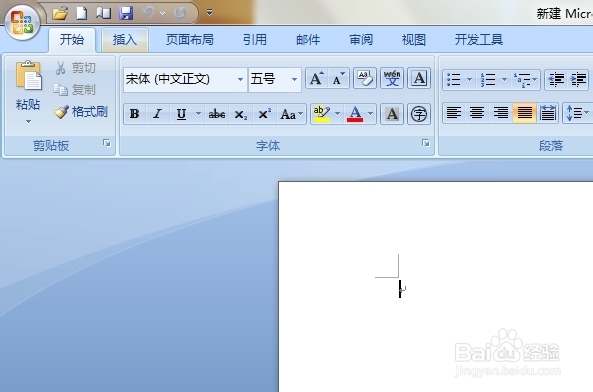
Task: Toggle bold formatting
Action: (x=135, y=114)
